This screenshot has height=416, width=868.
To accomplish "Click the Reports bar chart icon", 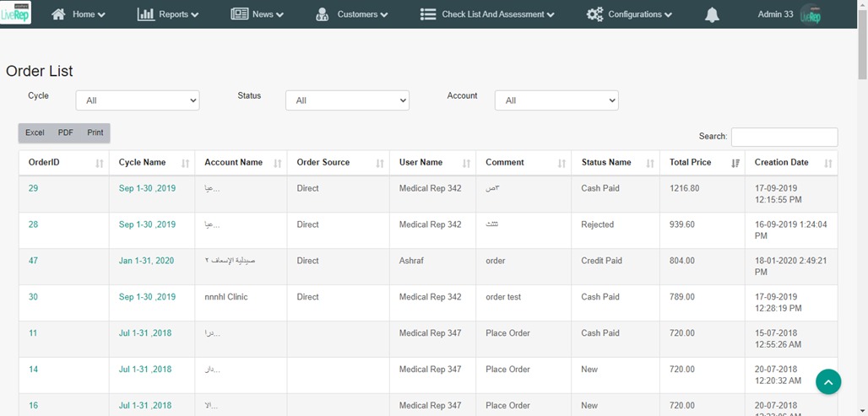I will [x=146, y=14].
